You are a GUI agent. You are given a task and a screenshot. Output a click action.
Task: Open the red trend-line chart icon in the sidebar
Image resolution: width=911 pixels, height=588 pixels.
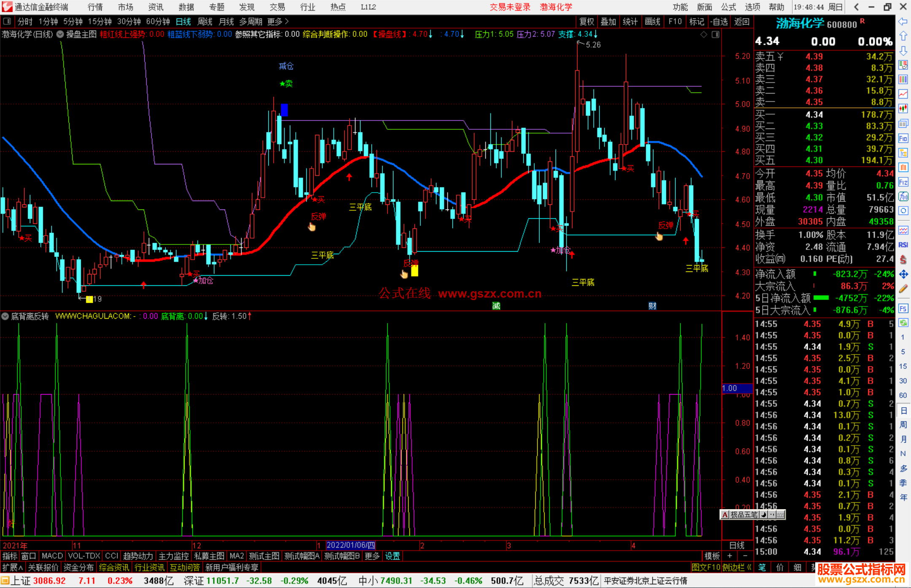pyautogui.click(x=903, y=94)
